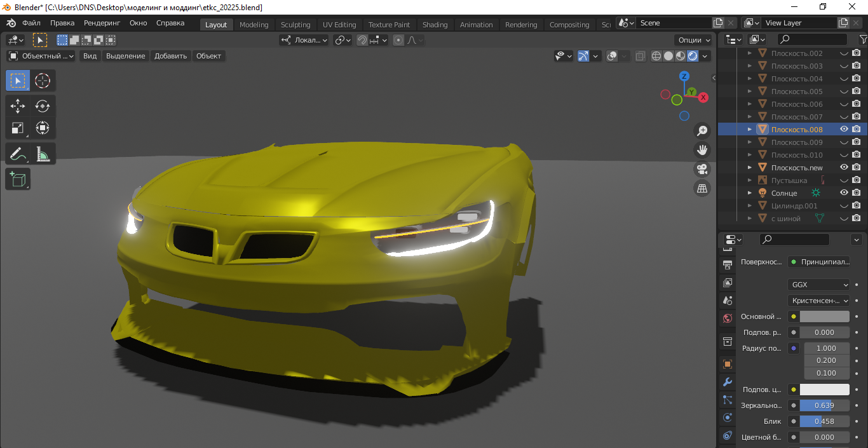Image resolution: width=868 pixels, height=448 pixels.
Task: Open the GGX distribution dropdown
Action: point(818,285)
